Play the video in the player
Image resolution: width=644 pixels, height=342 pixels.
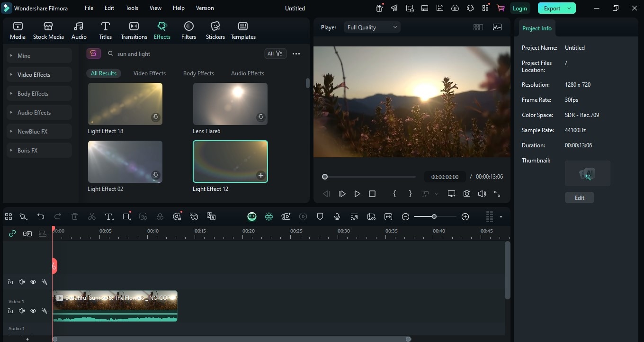click(x=357, y=194)
